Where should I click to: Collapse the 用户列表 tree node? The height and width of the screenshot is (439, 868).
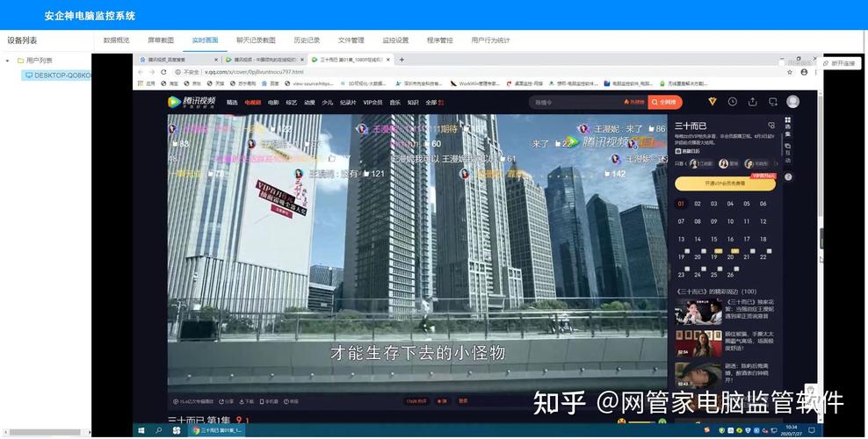[x=8, y=61]
